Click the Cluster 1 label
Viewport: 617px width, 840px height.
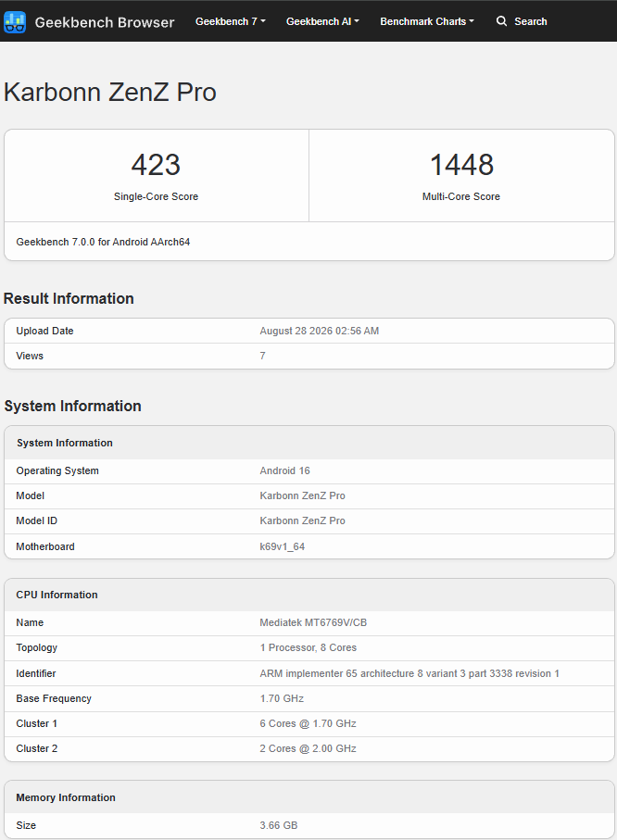coord(36,723)
